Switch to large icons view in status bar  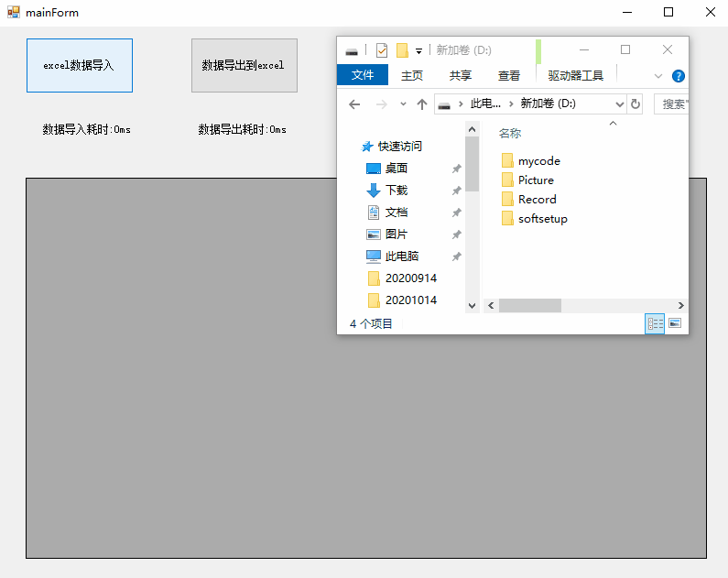[x=675, y=323]
